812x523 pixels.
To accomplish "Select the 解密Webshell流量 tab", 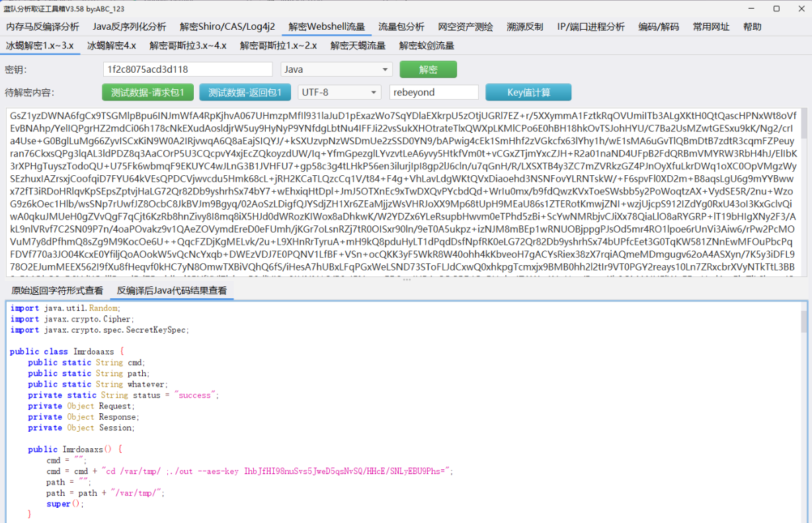I will click(327, 27).
